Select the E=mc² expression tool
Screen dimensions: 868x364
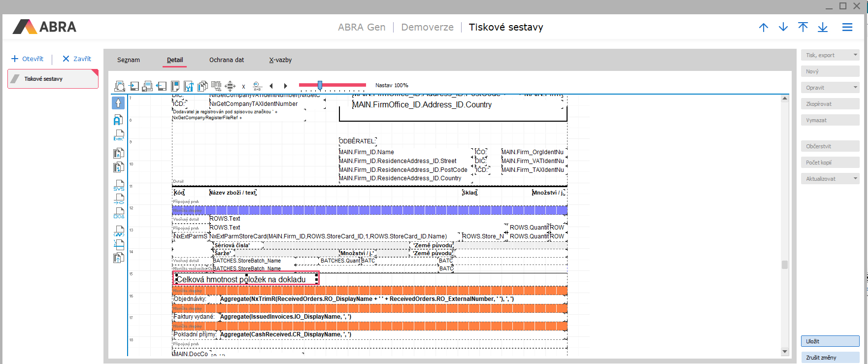tap(119, 135)
